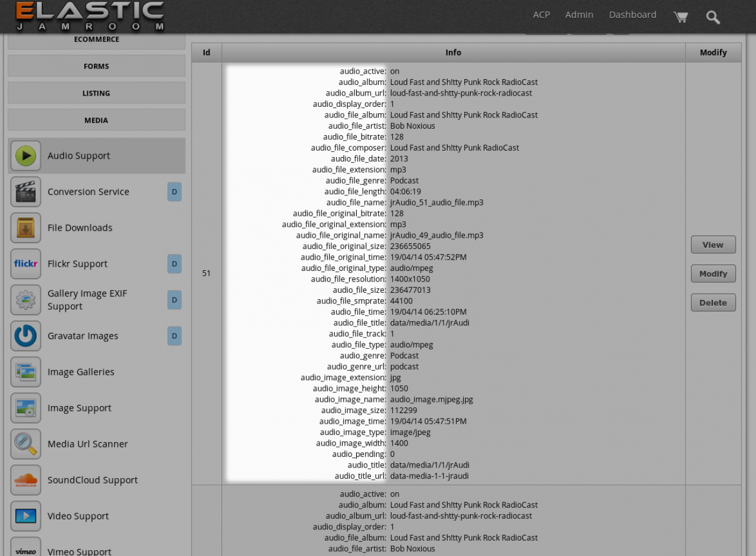Click the search magnifier icon
Screen dimensions: 756x556
(713, 17)
